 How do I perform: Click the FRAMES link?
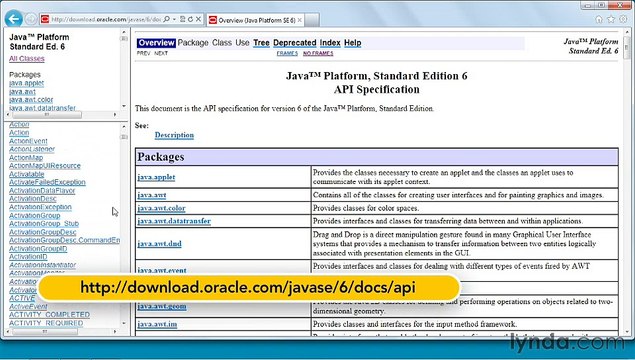tap(287, 53)
